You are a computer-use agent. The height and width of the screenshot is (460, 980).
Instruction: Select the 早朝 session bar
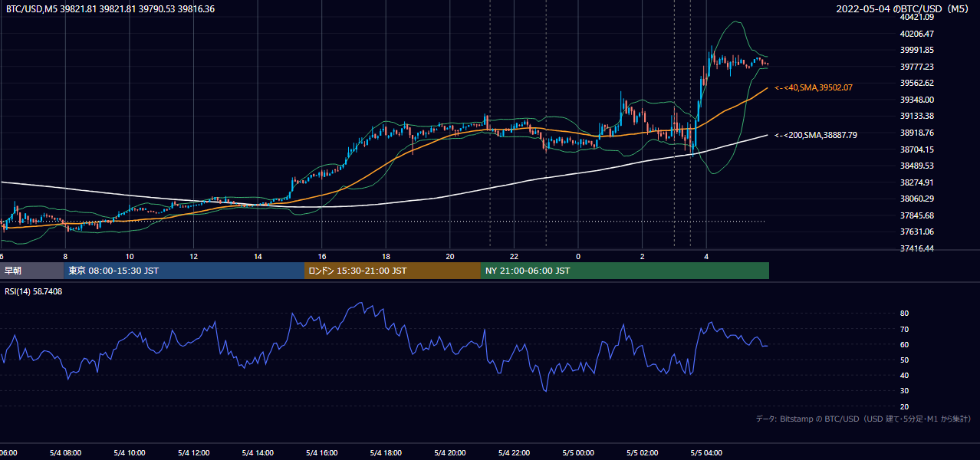[31, 271]
